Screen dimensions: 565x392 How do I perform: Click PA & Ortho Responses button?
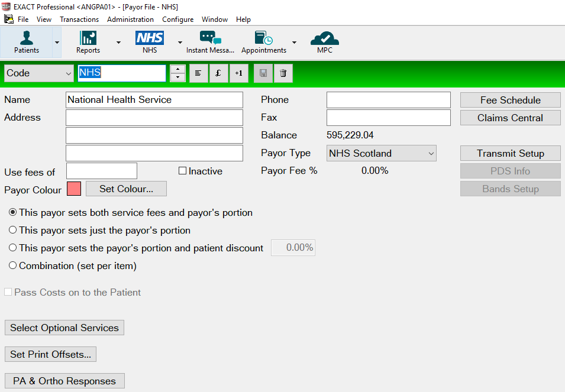[x=64, y=381]
